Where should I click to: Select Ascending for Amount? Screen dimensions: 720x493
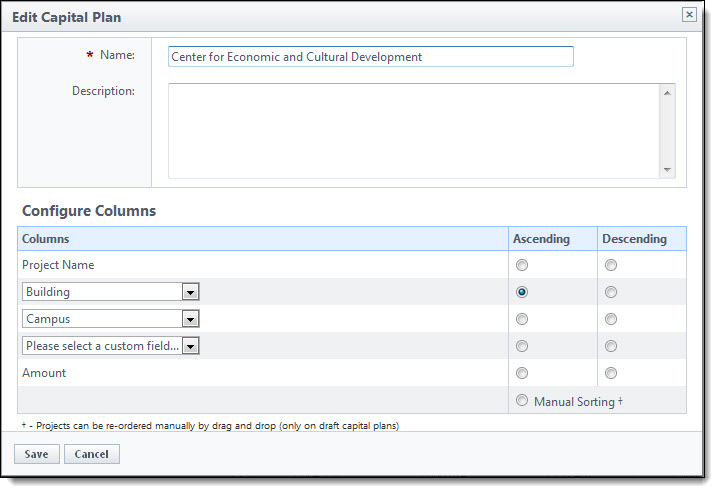pos(522,373)
